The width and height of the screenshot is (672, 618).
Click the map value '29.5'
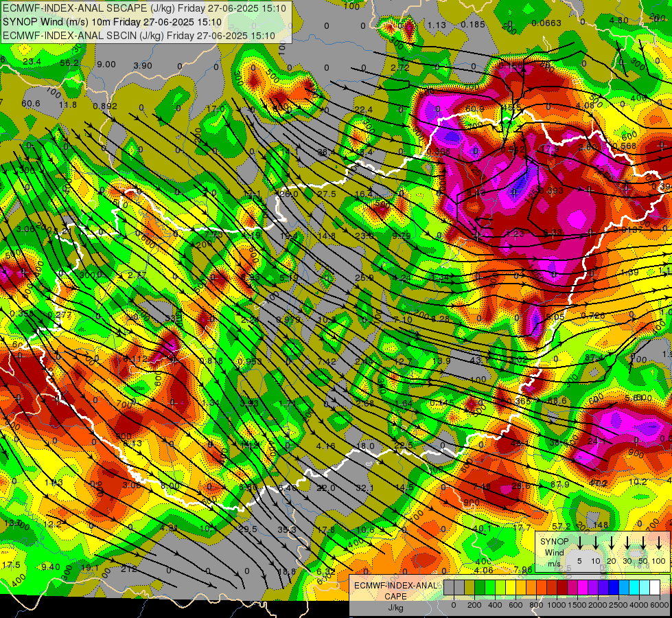[x=248, y=529]
